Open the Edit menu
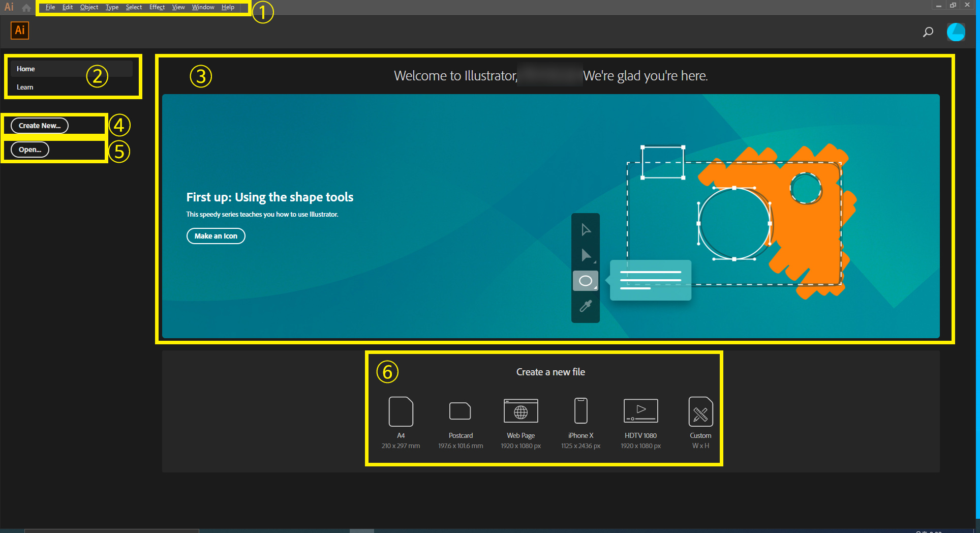The height and width of the screenshot is (533, 980). [x=68, y=7]
